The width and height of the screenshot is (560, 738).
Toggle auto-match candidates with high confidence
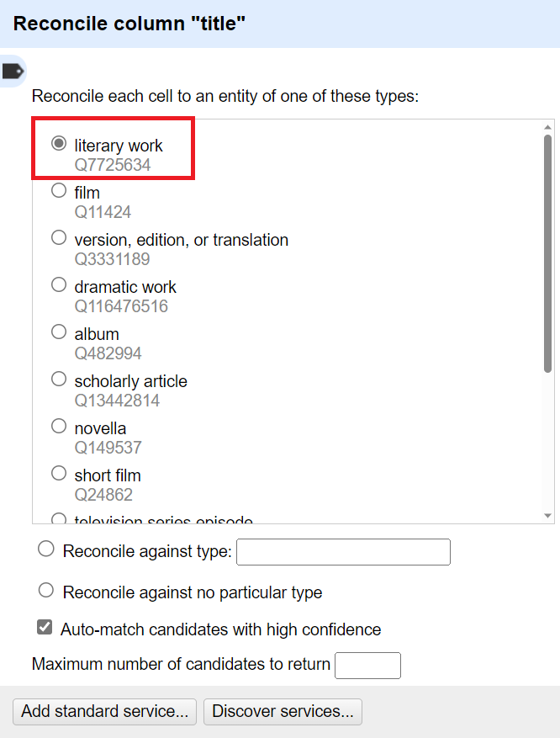pos(45,628)
